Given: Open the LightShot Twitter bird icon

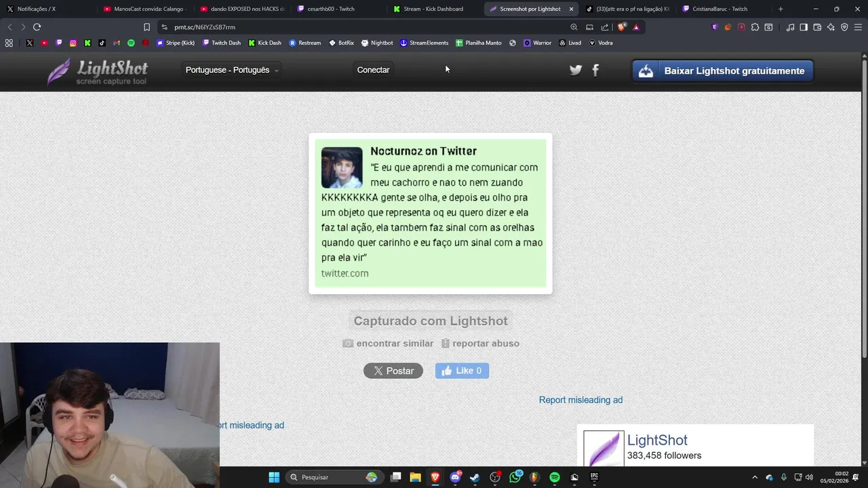Looking at the screenshot, I should [x=576, y=70].
